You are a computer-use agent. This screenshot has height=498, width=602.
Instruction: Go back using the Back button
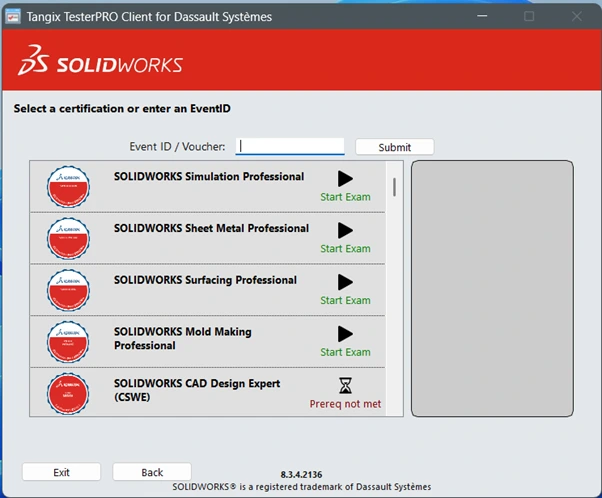click(152, 472)
